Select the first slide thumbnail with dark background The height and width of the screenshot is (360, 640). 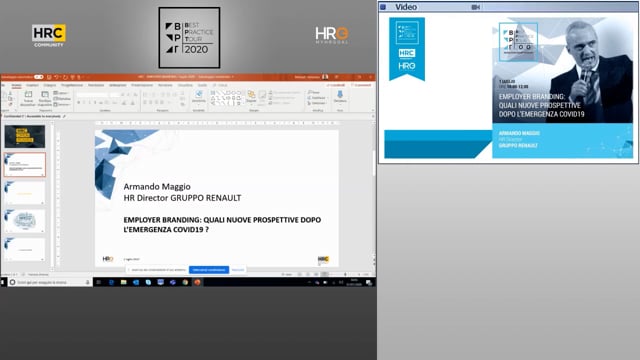(25, 136)
